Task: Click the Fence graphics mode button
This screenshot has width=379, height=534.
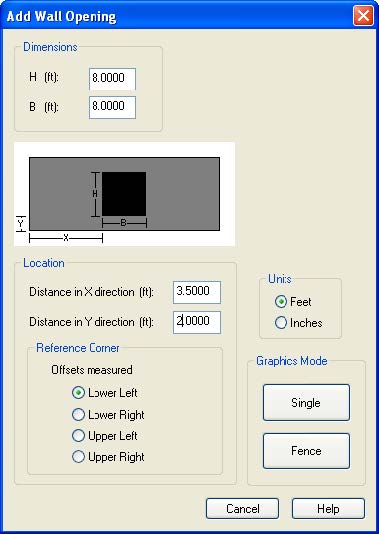Action: [306, 451]
